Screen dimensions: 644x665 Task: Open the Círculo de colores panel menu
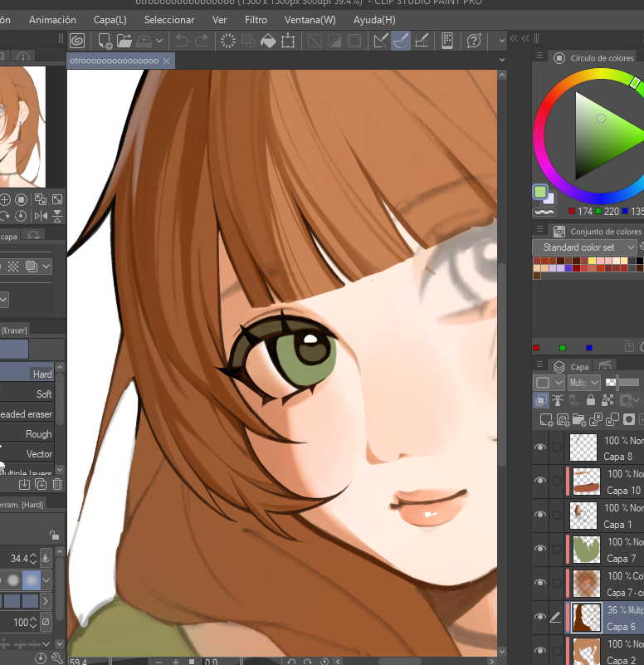[x=539, y=56]
